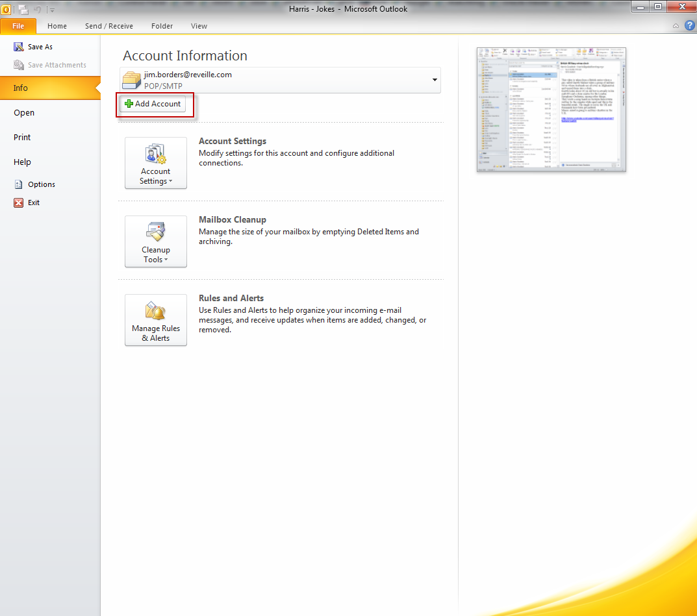Click the Account Settings icon
The height and width of the screenshot is (616, 697).
pyautogui.click(x=156, y=154)
